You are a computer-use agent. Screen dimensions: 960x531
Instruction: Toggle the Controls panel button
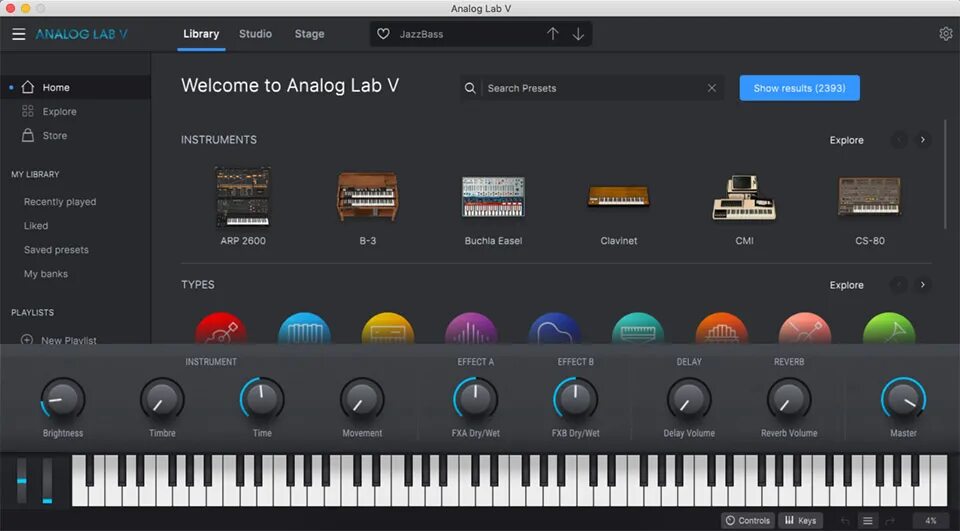748,521
